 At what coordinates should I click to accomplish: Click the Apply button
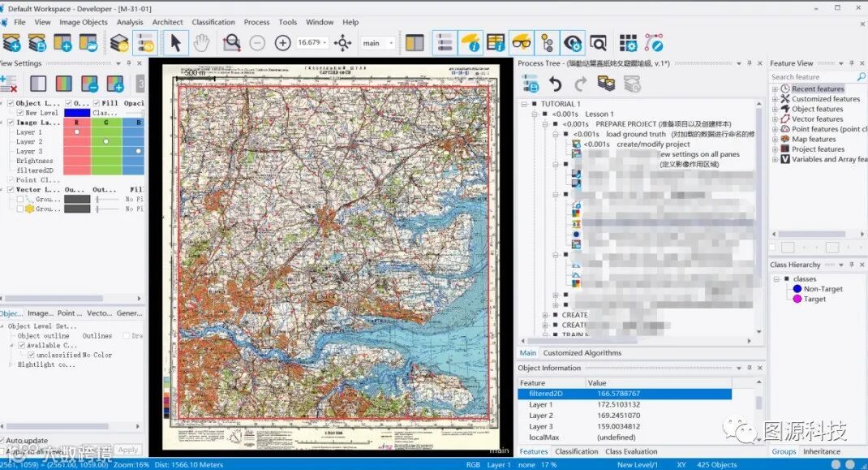pyautogui.click(x=128, y=450)
